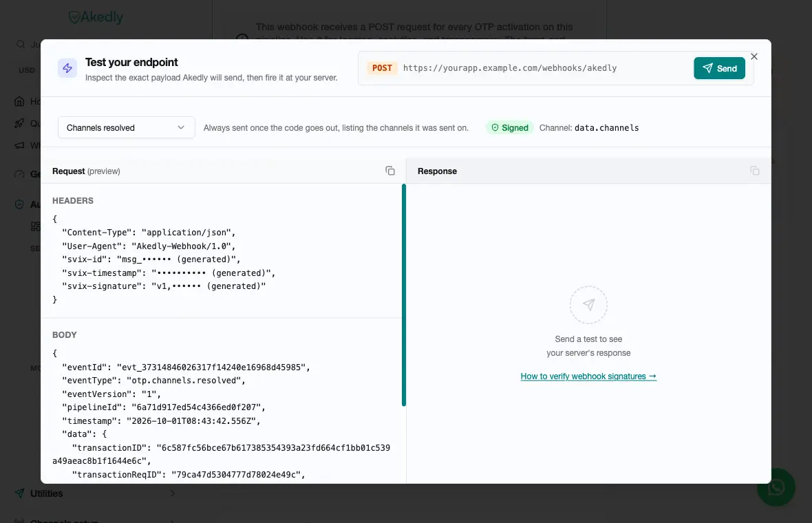Click the POST method label
812x523 pixels.
pyautogui.click(x=382, y=68)
